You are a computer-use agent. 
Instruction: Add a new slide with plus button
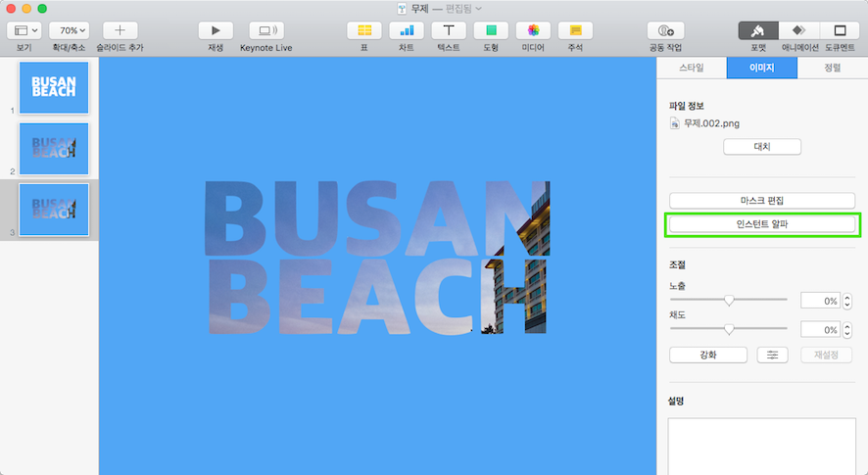point(121,30)
